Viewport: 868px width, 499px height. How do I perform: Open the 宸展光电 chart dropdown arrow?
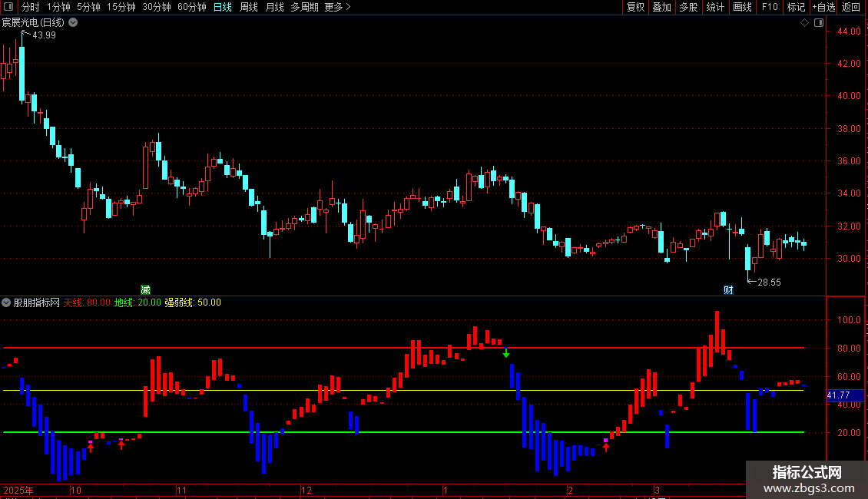[x=73, y=23]
